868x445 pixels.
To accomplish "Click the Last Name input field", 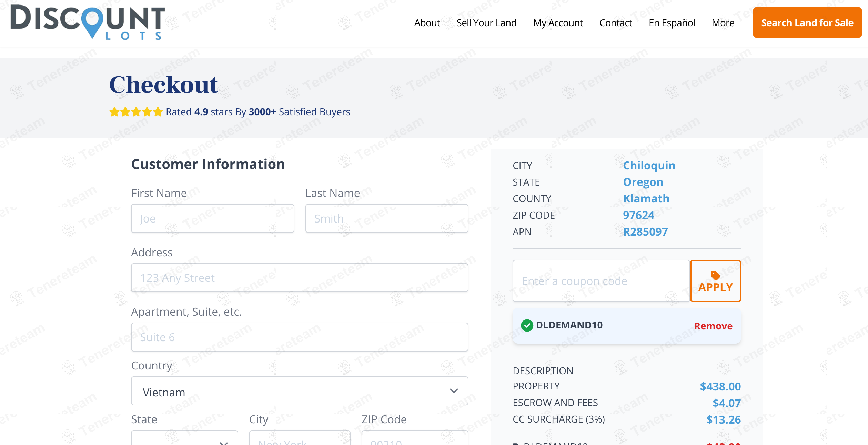I will (387, 218).
